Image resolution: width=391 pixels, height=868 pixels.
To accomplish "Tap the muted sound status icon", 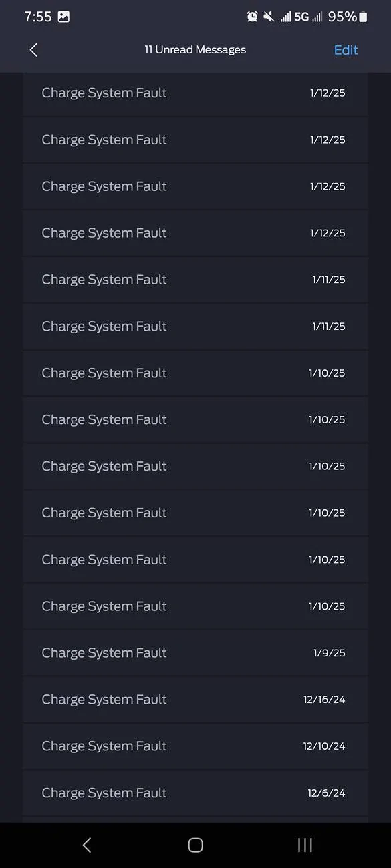I will (270, 16).
